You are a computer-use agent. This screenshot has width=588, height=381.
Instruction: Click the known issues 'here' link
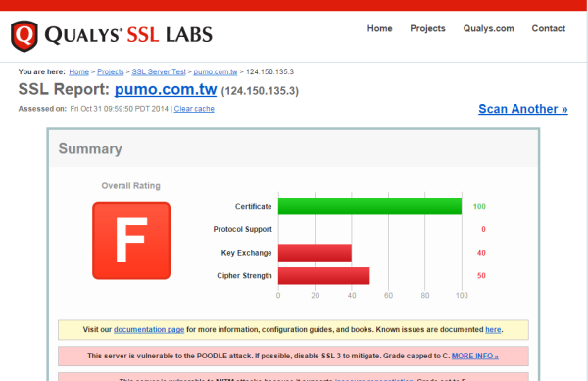tap(493, 330)
